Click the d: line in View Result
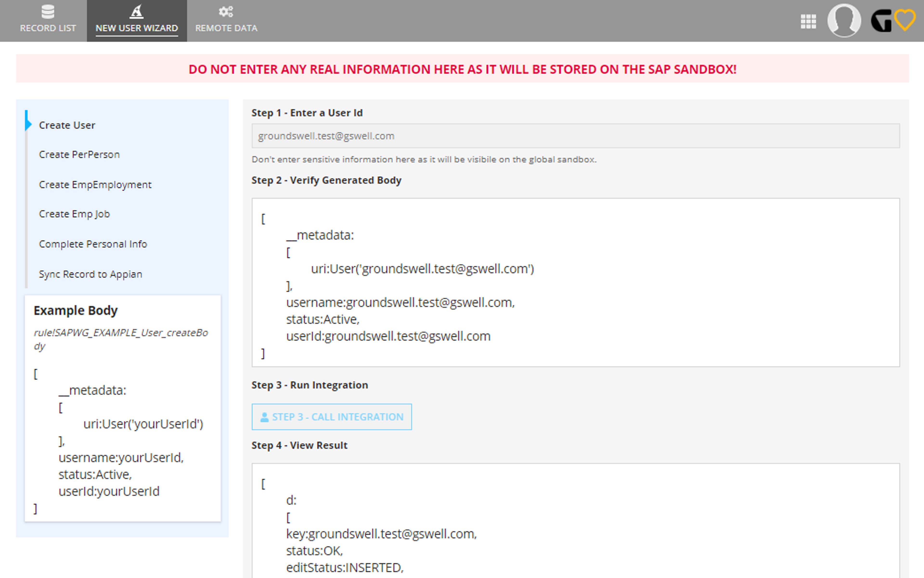This screenshot has height=578, width=924. pos(291,500)
